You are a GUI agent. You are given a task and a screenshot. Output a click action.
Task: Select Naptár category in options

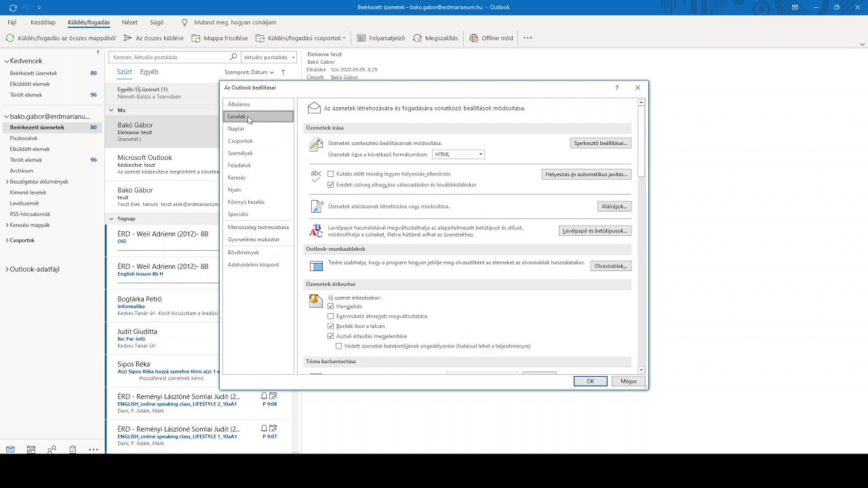[258, 129]
